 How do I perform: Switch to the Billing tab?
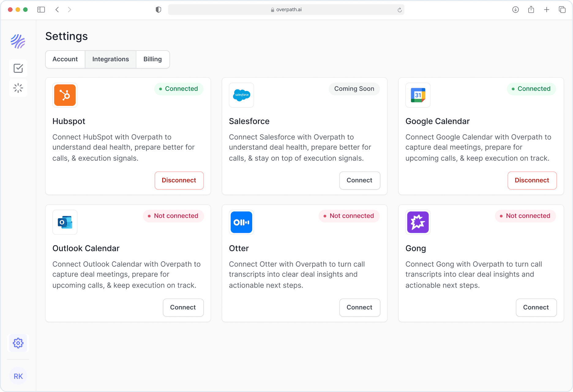pyautogui.click(x=153, y=59)
